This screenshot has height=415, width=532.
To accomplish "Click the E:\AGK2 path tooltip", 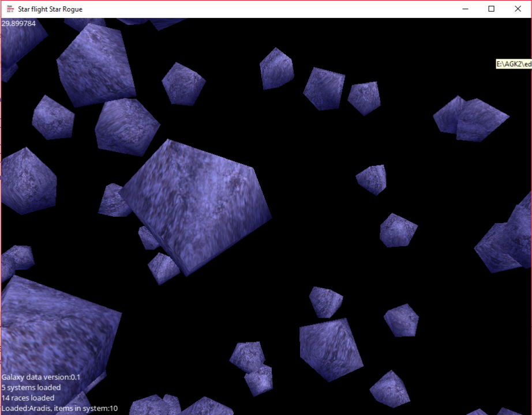I will pyautogui.click(x=514, y=64).
